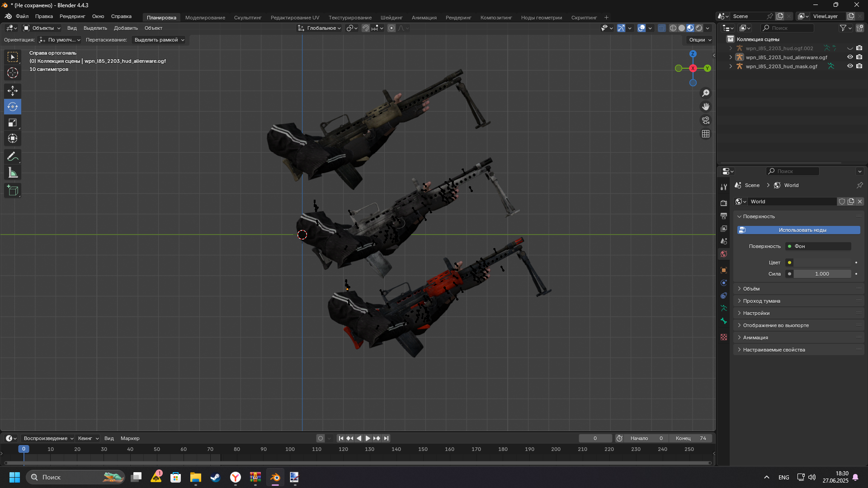Toggle X-ray mode in viewport header

point(661,28)
